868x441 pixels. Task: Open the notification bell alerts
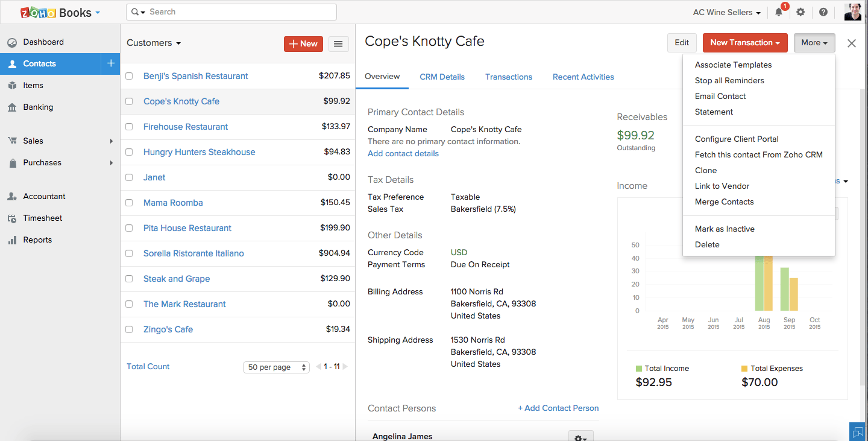click(779, 12)
